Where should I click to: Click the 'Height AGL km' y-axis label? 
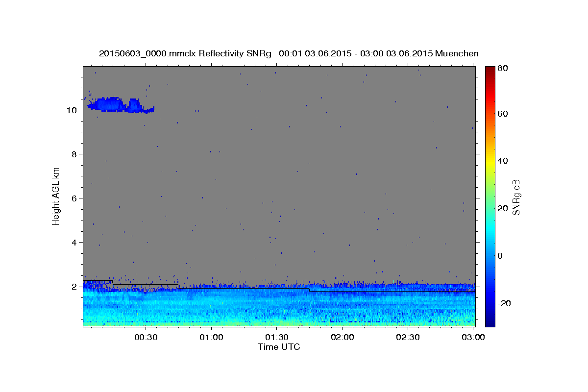(x=56, y=197)
